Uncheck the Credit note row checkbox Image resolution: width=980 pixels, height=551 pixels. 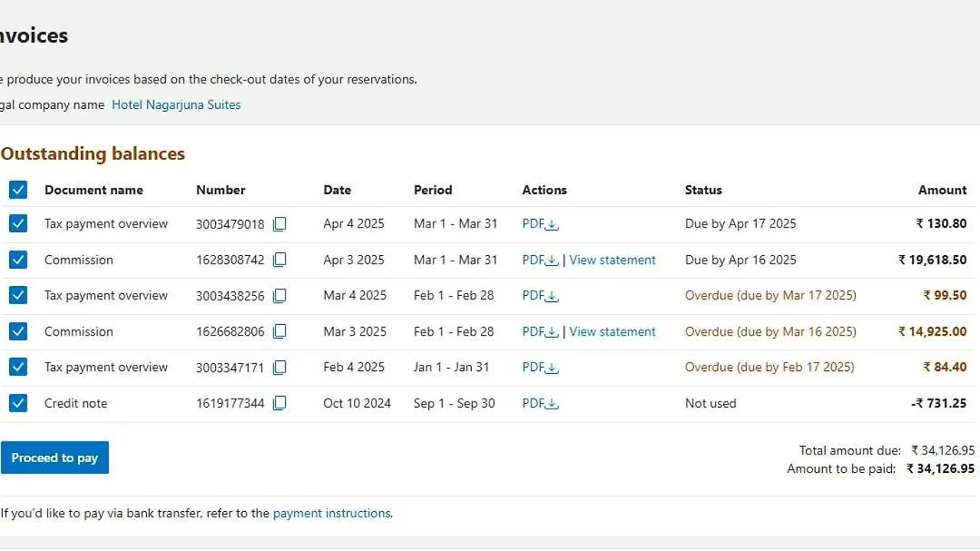pyautogui.click(x=18, y=403)
